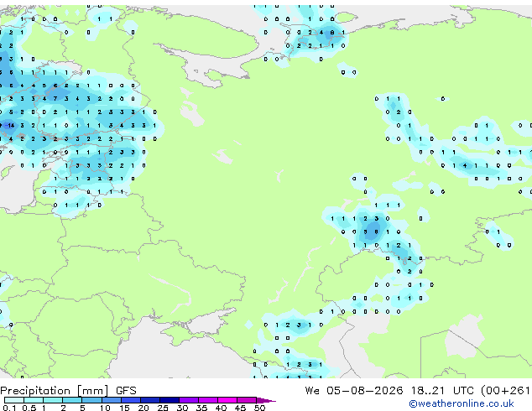The height and width of the screenshot is (411, 532).
Task: Click the 35–40 mm purple legend box
Action: (207, 400)
